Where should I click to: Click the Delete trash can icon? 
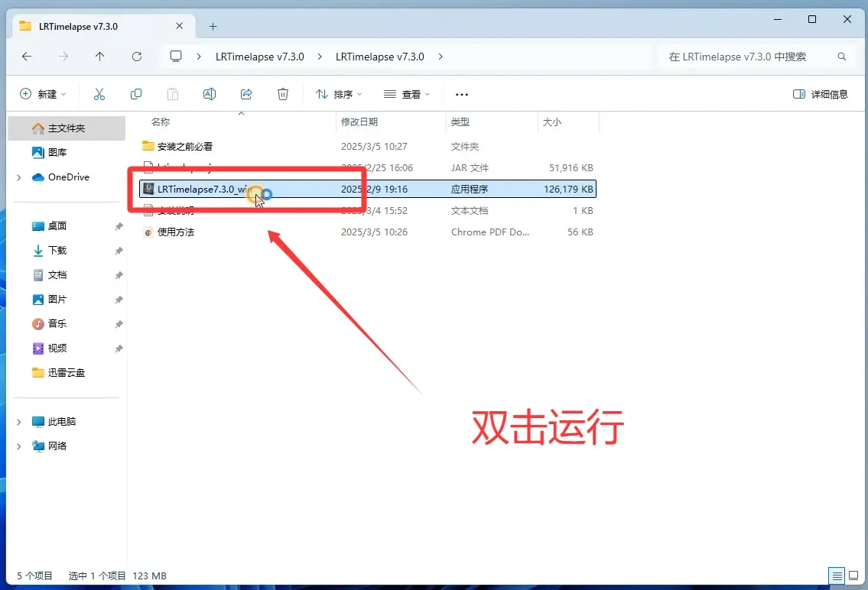(x=283, y=94)
